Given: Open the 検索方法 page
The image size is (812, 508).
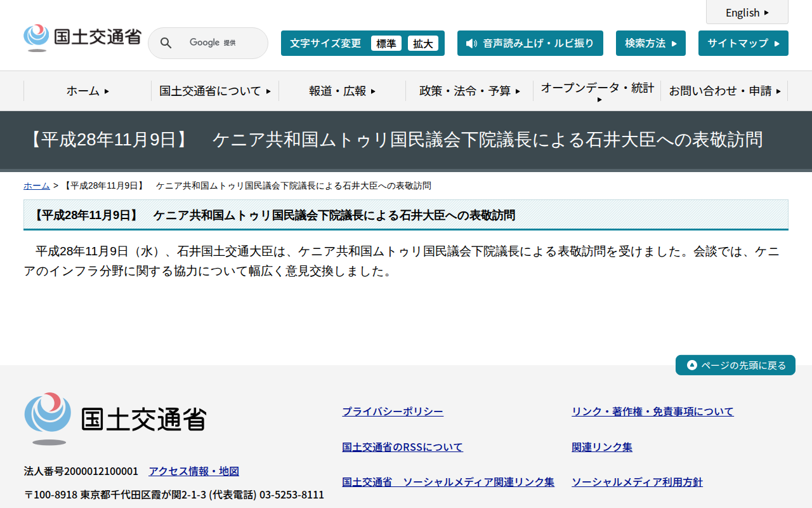Looking at the screenshot, I should [651, 43].
